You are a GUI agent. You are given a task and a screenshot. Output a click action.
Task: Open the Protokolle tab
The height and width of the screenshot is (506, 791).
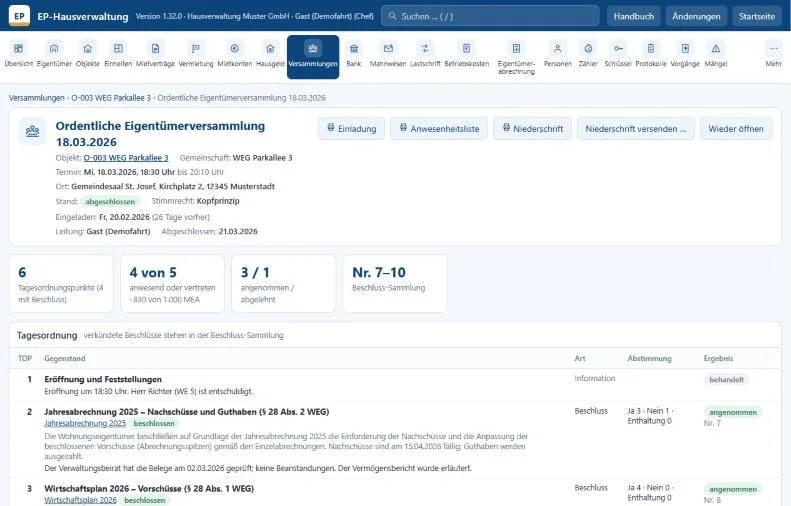(651, 54)
